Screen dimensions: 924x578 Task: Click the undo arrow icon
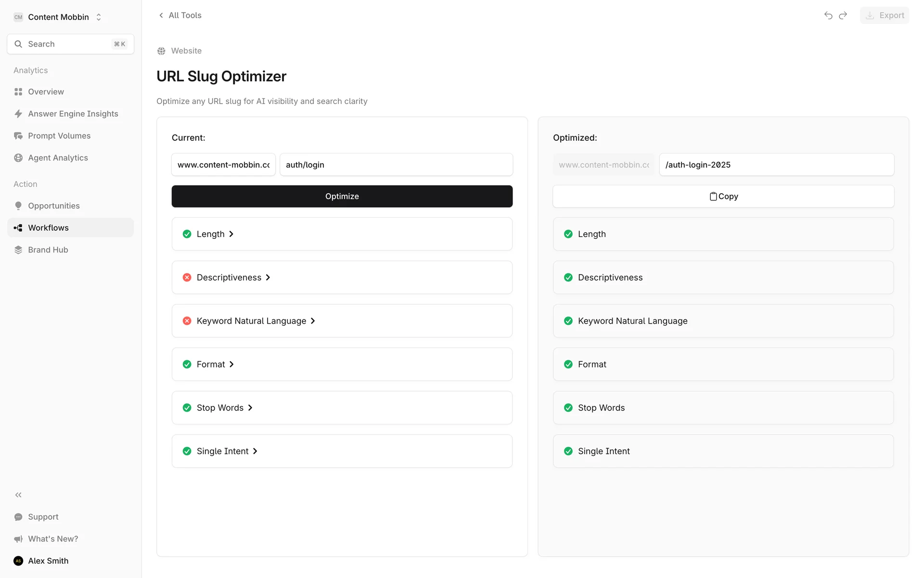(828, 15)
